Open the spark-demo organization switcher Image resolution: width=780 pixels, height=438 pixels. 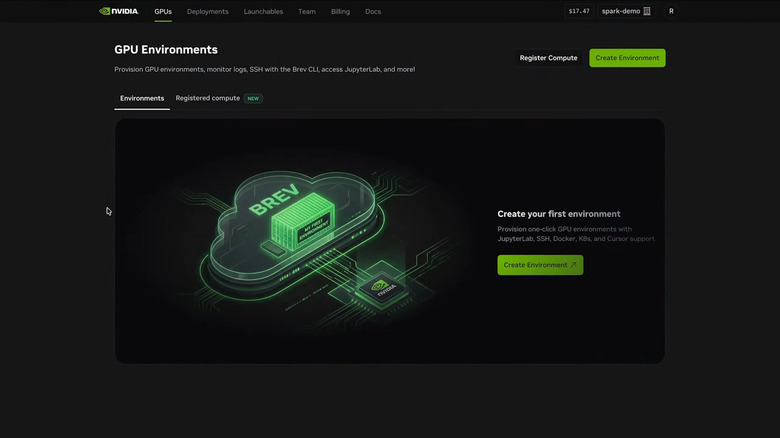(626, 11)
